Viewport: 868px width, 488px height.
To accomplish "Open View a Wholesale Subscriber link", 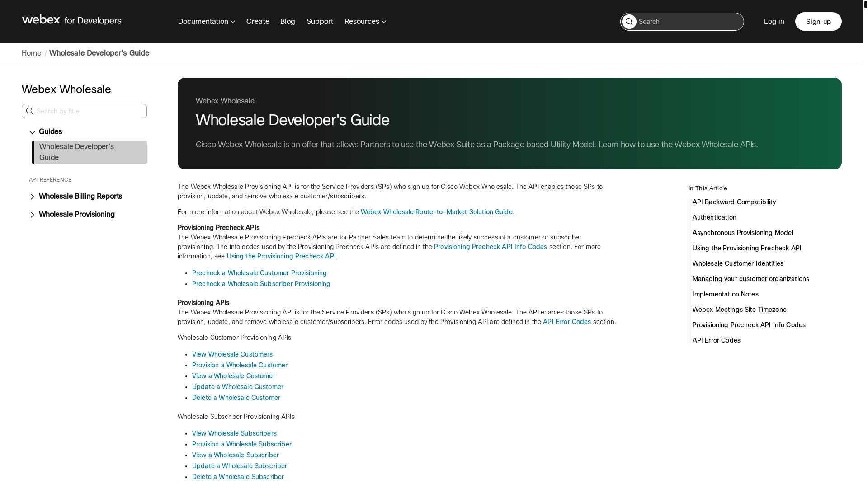I will click(x=235, y=455).
